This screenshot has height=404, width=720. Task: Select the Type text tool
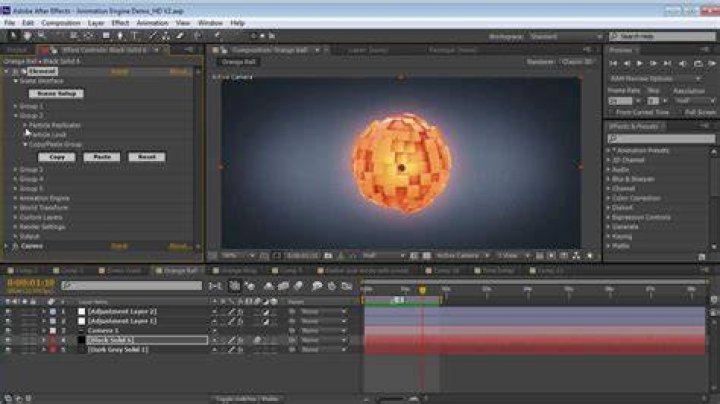135,36
